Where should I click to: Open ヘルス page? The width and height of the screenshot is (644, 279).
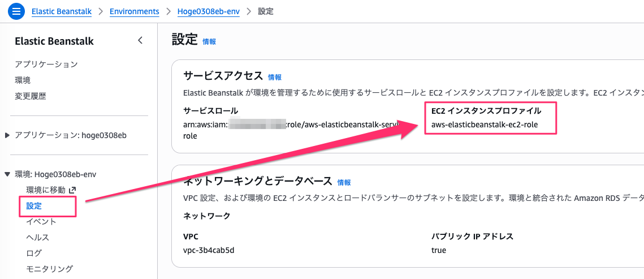point(38,238)
